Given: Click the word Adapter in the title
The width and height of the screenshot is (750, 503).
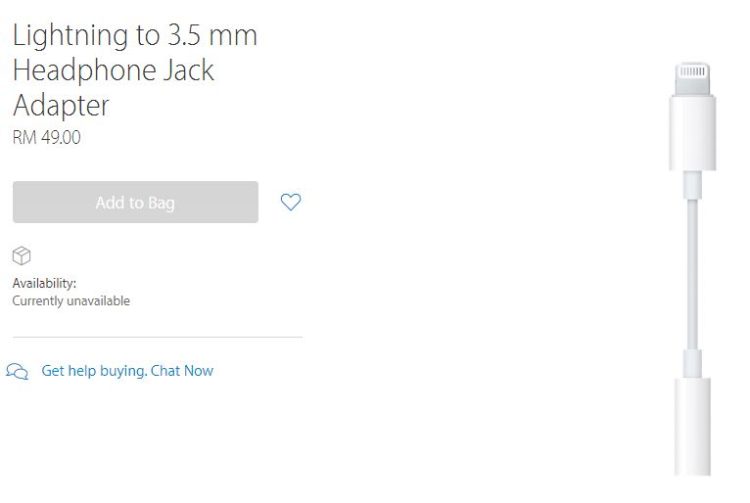Looking at the screenshot, I should pyautogui.click(x=61, y=105).
